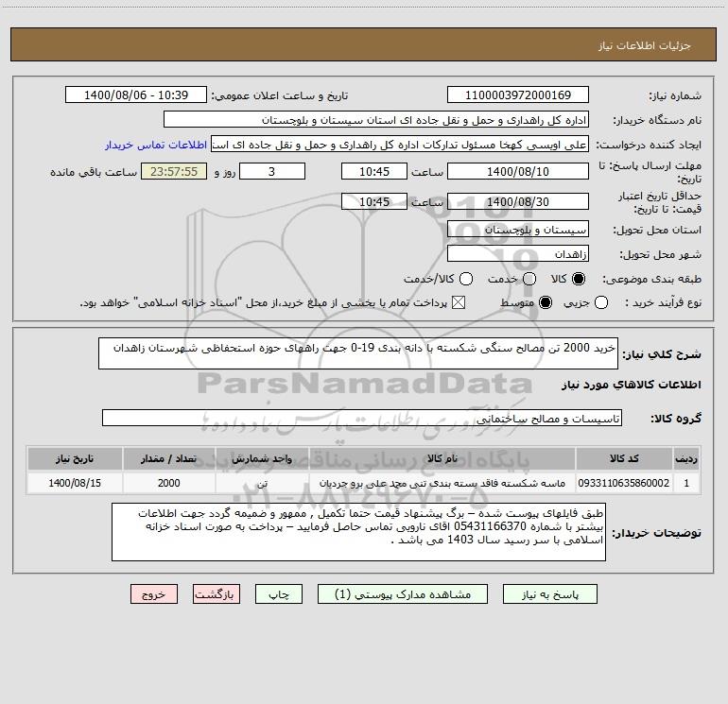Click the province field سیستان و بلوچستان
Screen dimensions: 728x704
[x=518, y=230]
